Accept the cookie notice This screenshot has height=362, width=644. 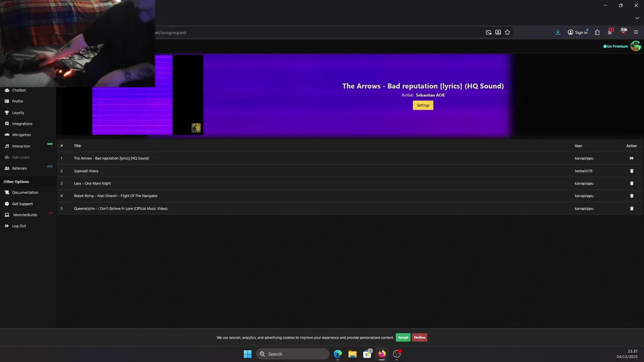click(x=403, y=337)
